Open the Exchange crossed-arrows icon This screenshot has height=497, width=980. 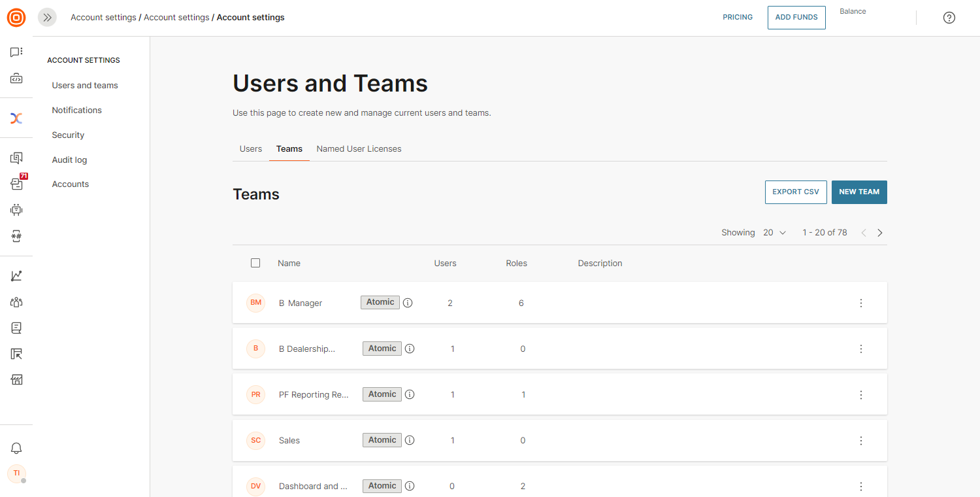point(16,118)
